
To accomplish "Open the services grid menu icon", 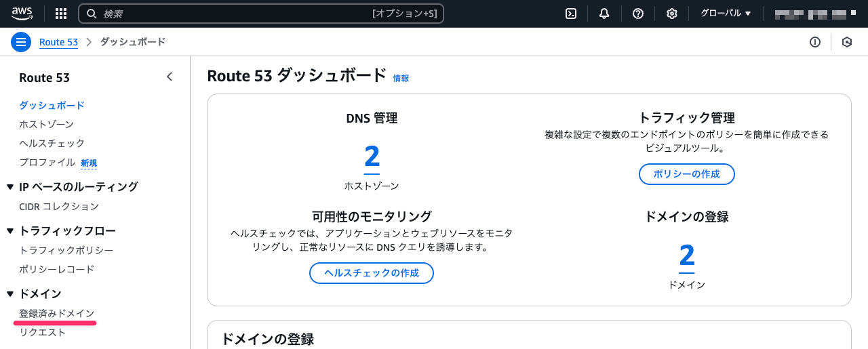I will [61, 14].
